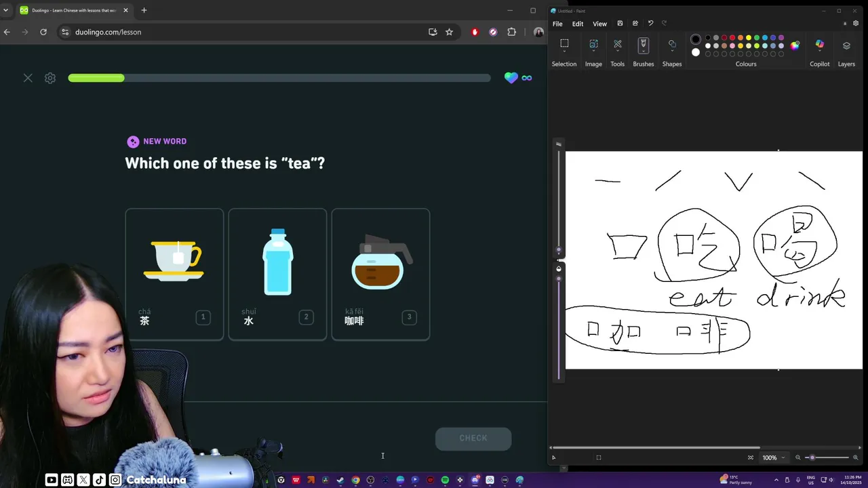
Task: Select the secondary colour white circle in Paint
Action: tap(696, 52)
